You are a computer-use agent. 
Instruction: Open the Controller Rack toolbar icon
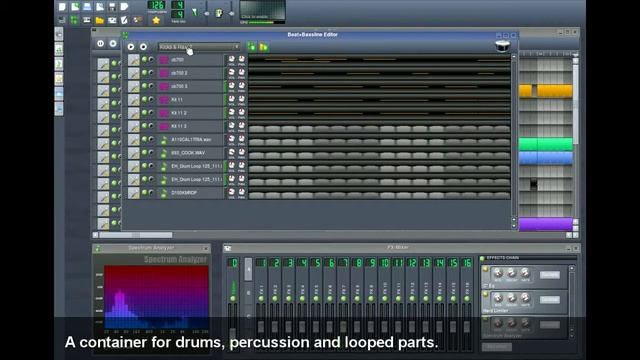click(x=138, y=20)
